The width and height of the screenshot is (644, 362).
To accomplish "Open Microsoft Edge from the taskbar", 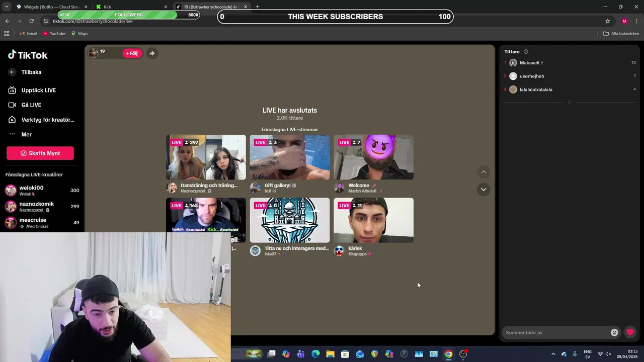I will coord(315,354).
